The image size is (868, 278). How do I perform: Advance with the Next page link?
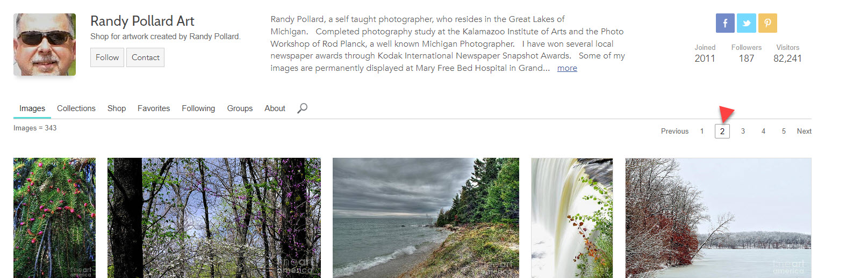tap(804, 131)
